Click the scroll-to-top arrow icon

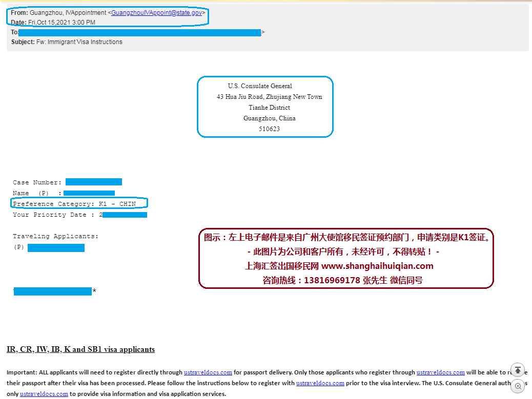(518, 371)
